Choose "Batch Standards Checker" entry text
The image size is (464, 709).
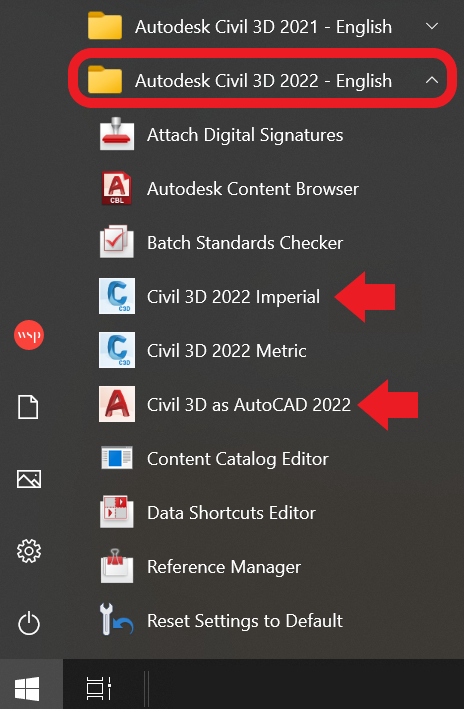[245, 242]
